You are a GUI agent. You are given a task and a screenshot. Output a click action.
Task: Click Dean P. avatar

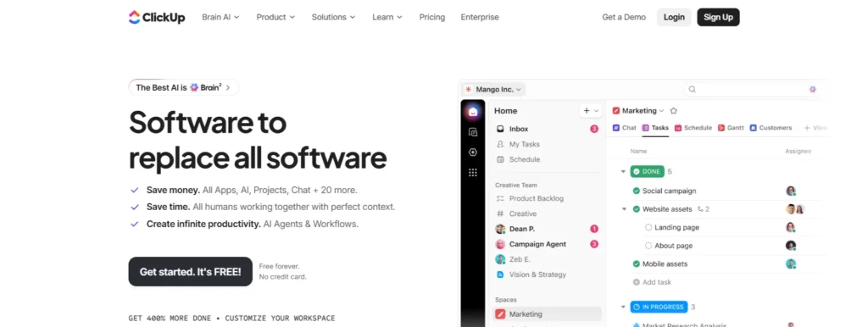[500, 229]
